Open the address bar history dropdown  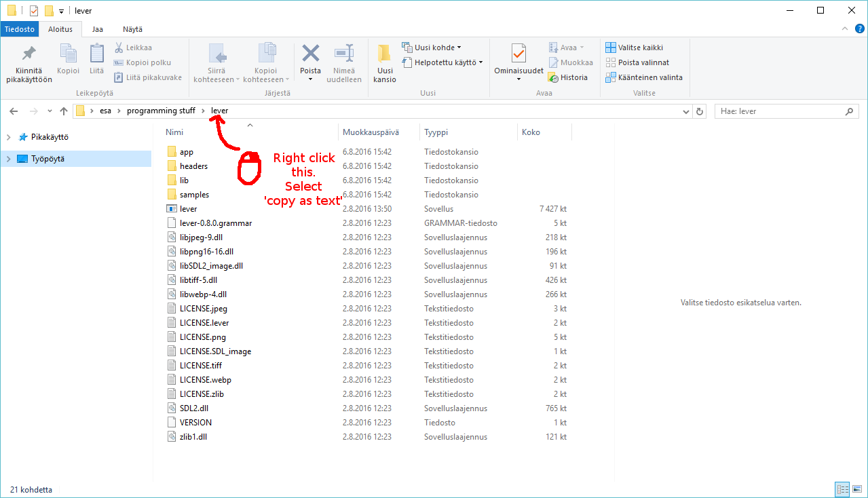(686, 111)
